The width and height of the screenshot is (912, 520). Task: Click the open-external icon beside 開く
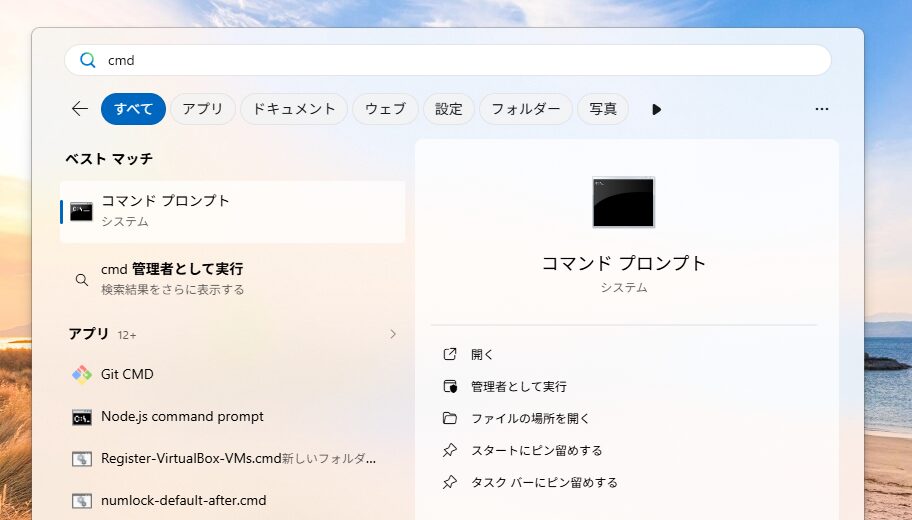tap(450, 354)
